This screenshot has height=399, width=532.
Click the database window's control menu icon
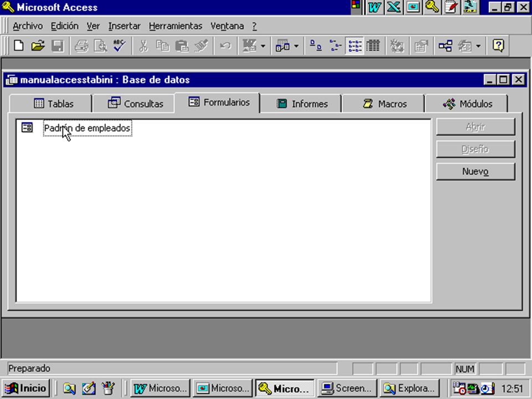pos(12,80)
